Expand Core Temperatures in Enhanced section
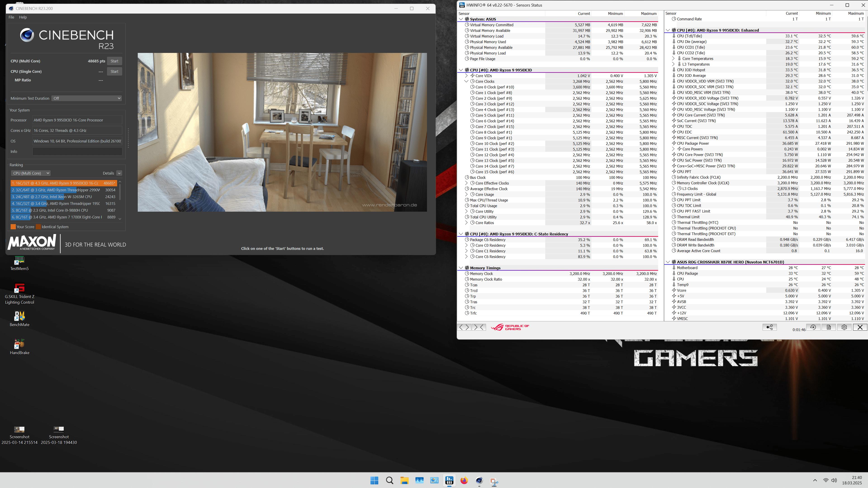Screen dimensions: 868x488 point(673,59)
